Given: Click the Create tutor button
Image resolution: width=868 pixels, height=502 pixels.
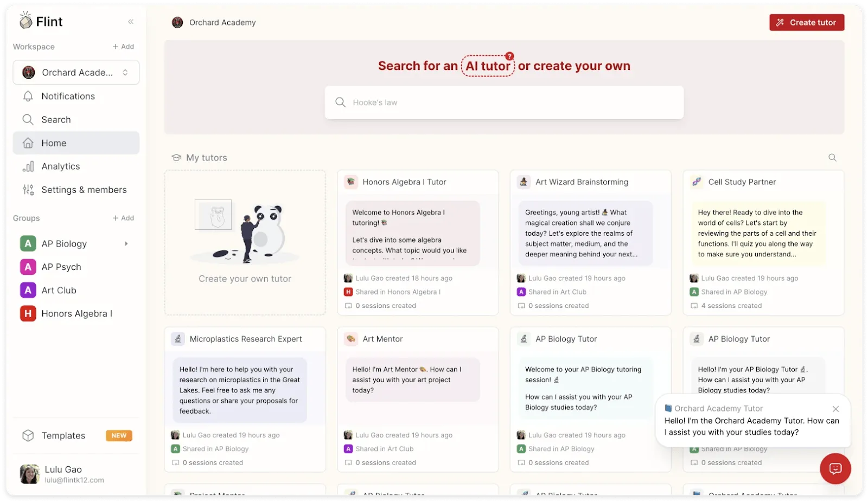Looking at the screenshot, I should point(807,22).
